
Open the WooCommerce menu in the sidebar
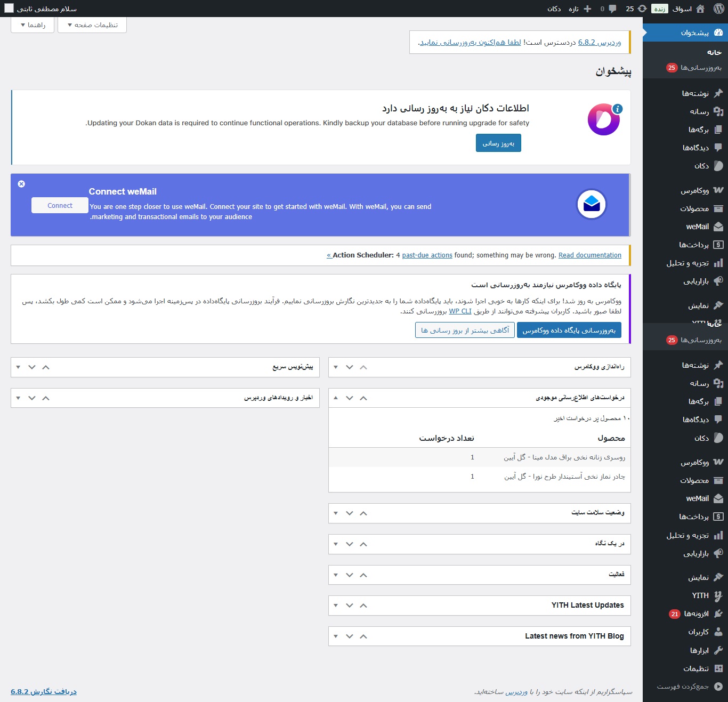(698, 190)
